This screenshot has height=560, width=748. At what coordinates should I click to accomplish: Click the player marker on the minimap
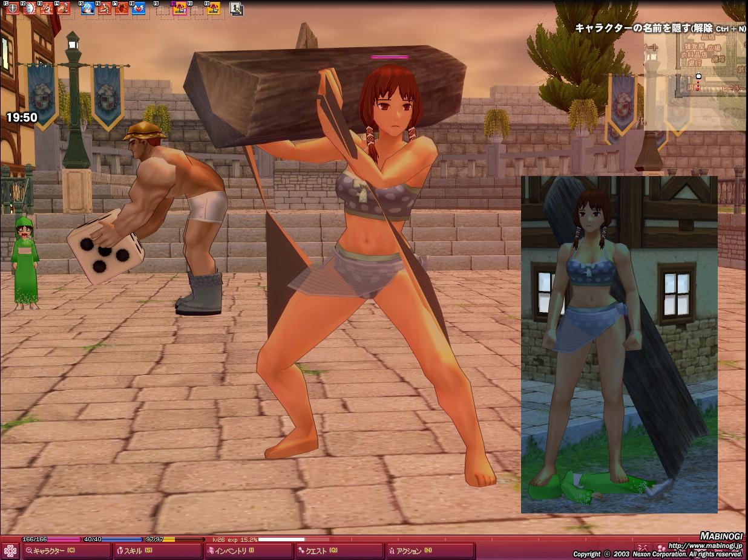click(x=698, y=76)
